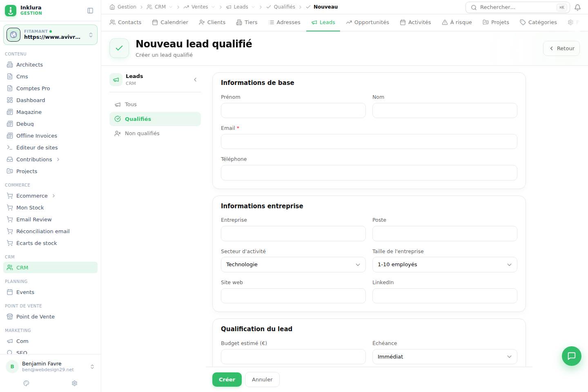This screenshot has height=392, width=588.
Task: Open Réconciliation email in the sidebar
Action: (x=51, y=231)
